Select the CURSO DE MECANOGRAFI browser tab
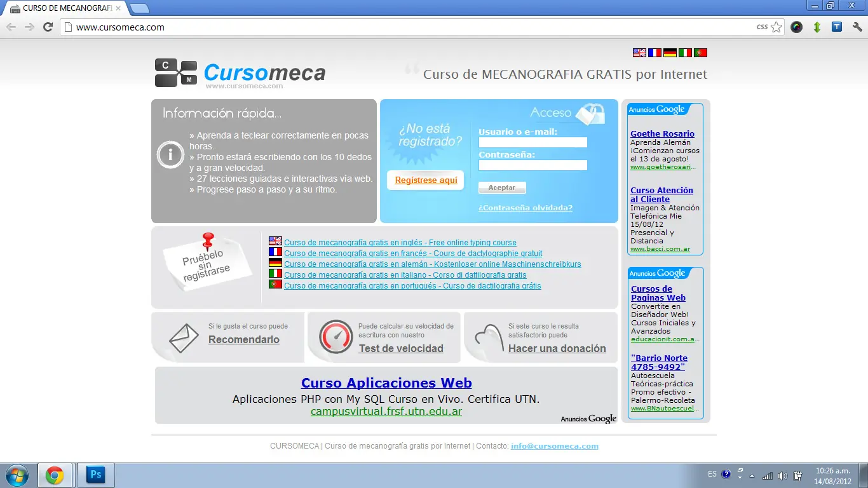This screenshot has width=868, height=488. point(65,8)
